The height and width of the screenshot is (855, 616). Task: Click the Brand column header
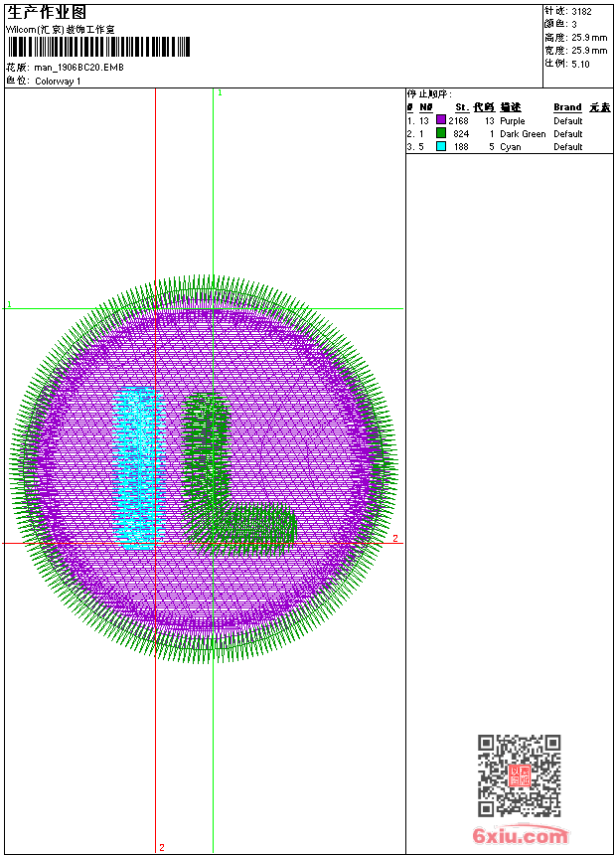click(567, 107)
